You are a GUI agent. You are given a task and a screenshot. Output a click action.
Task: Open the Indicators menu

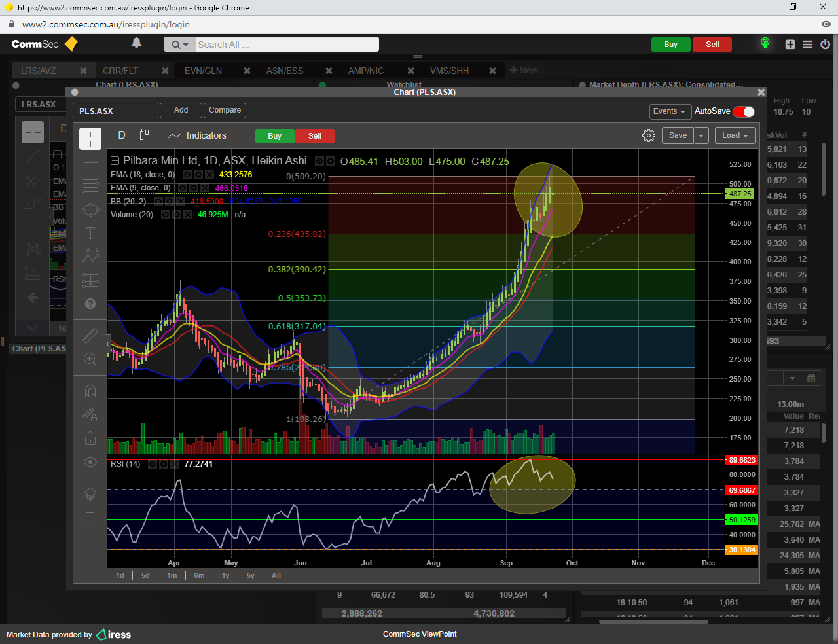tap(197, 135)
